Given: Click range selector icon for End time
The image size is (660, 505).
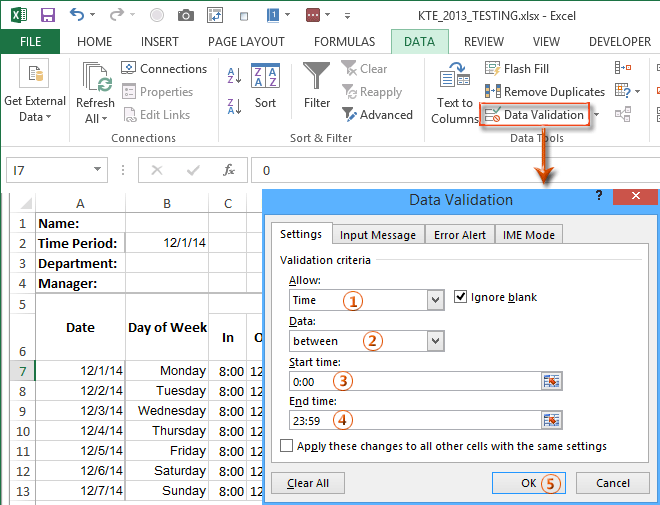Looking at the screenshot, I should click(x=552, y=421).
